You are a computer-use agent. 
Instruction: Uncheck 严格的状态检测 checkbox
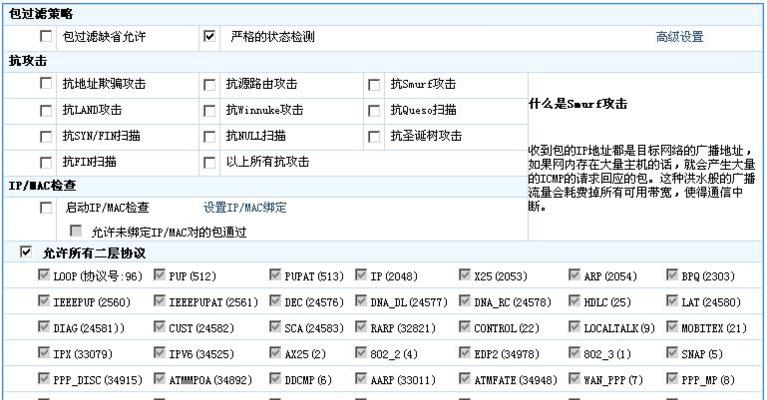pos(209,36)
